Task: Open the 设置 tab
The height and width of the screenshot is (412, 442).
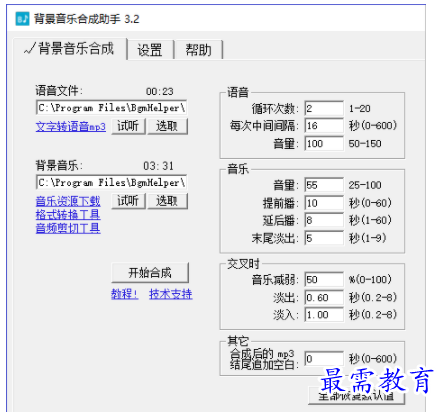Action: click(x=150, y=50)
